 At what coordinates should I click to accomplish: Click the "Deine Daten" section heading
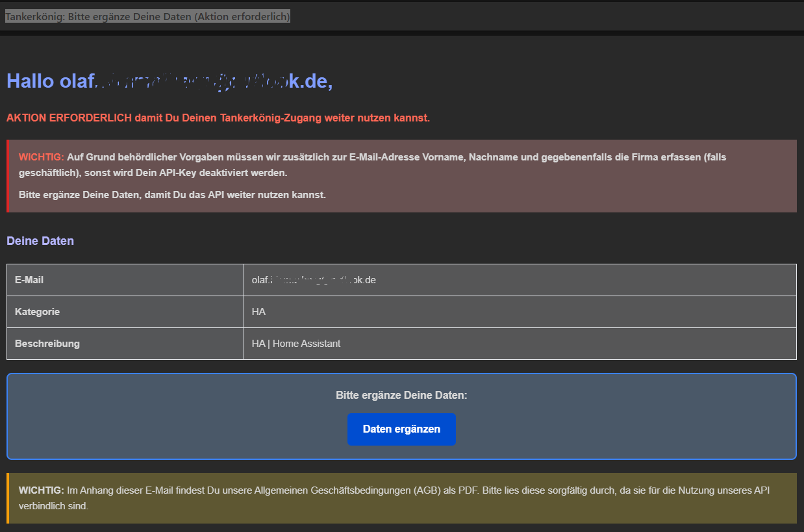coord(40,241)
